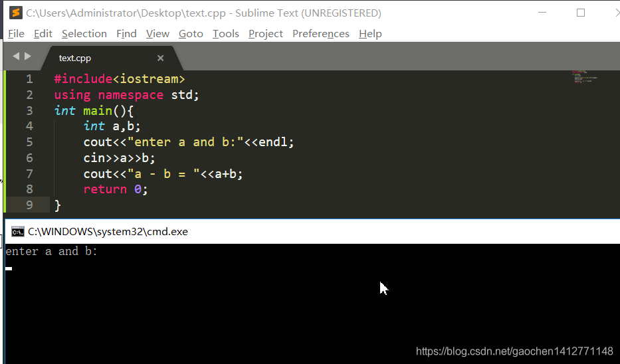Click the "enter a and b:" cout line

(189, 142)
